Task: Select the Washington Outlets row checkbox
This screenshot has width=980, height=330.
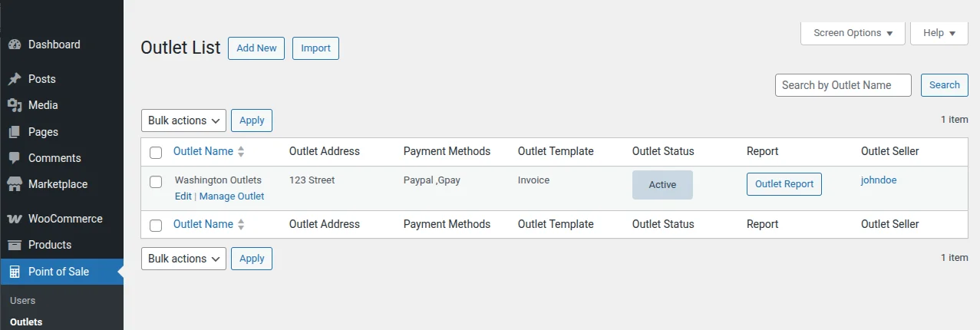Action: click(x=156, y=182)
